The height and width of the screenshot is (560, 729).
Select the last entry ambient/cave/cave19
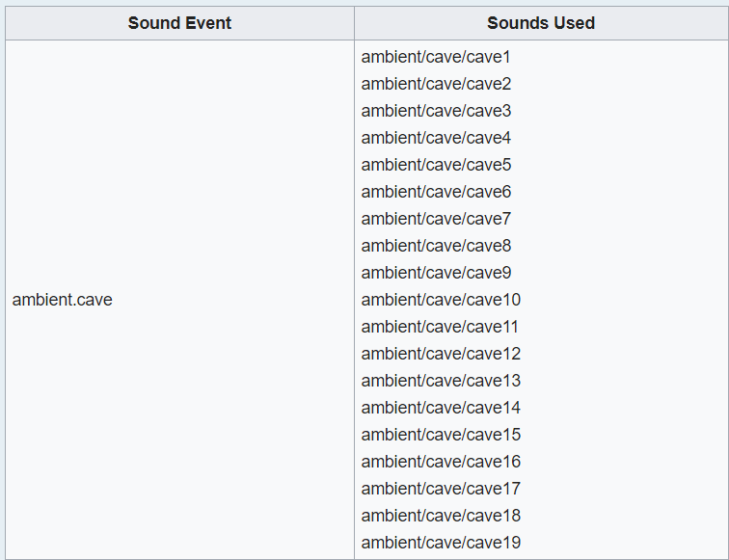point(441,543)
